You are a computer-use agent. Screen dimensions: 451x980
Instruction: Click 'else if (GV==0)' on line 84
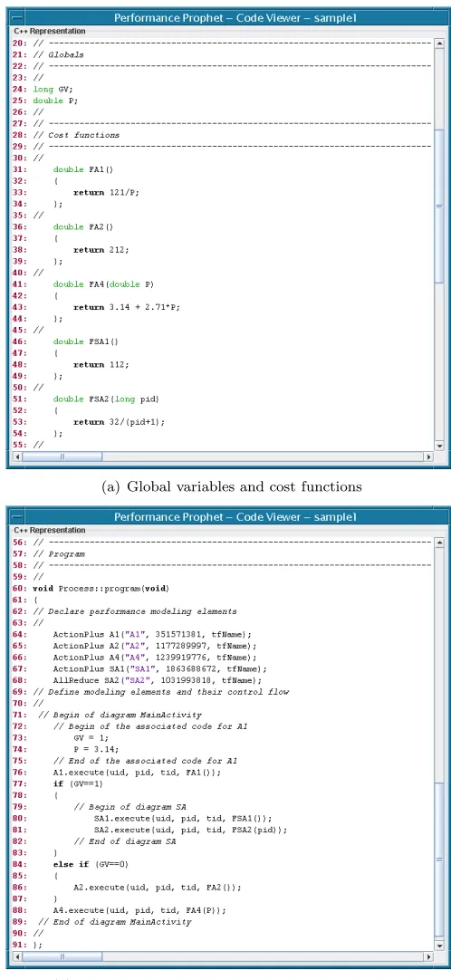(x=91, y=864)
